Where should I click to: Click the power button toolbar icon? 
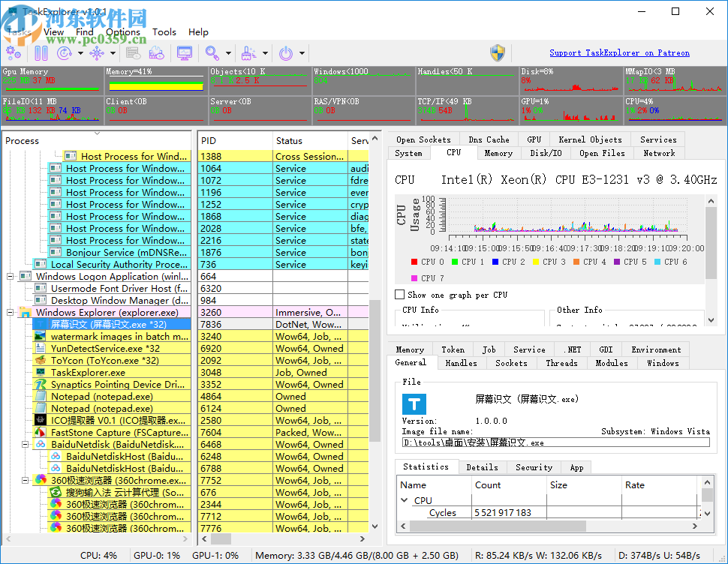click(x=286, y=53)
